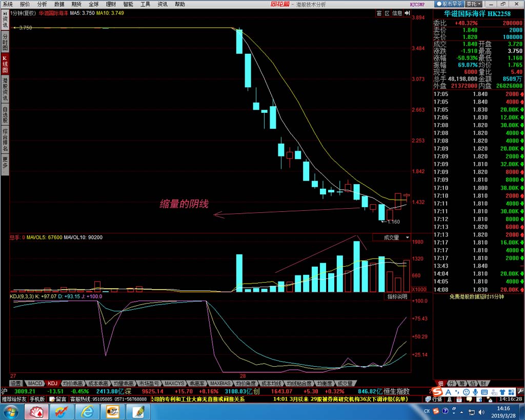Select the 细 tab in quote panel

point(440,383)
